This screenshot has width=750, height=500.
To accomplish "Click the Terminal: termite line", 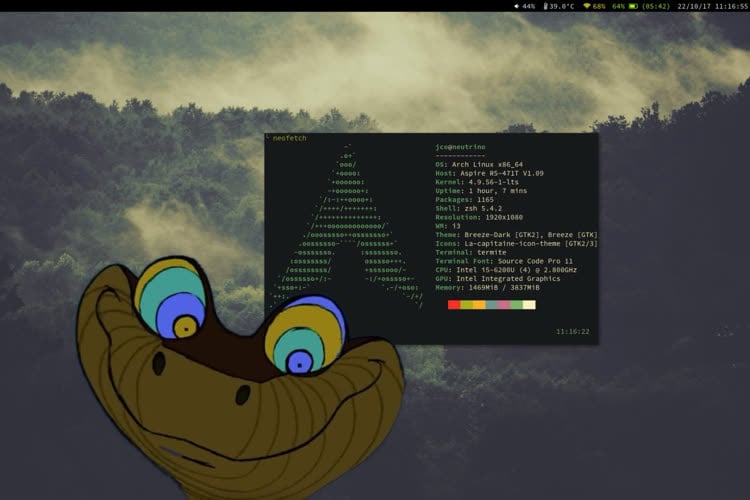I will tap(471, 252).
